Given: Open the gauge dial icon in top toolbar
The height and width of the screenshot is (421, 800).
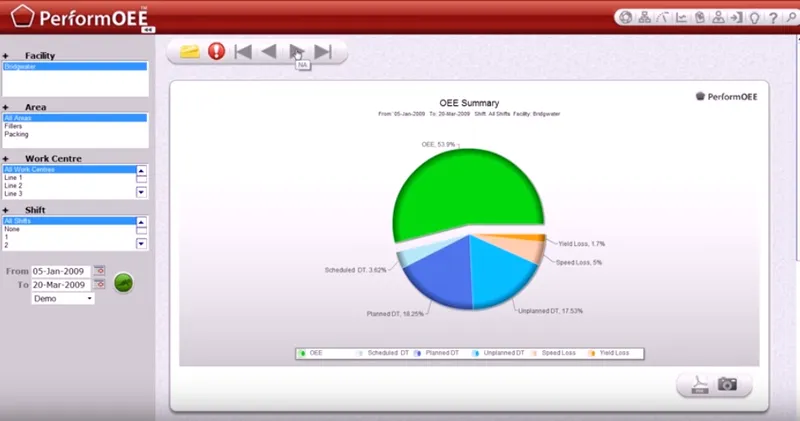Looking at the screenshot, I should (x=663, y=17).
